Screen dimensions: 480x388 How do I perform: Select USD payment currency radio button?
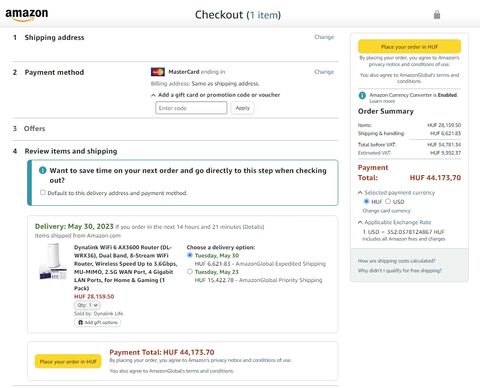coord(388,201)
